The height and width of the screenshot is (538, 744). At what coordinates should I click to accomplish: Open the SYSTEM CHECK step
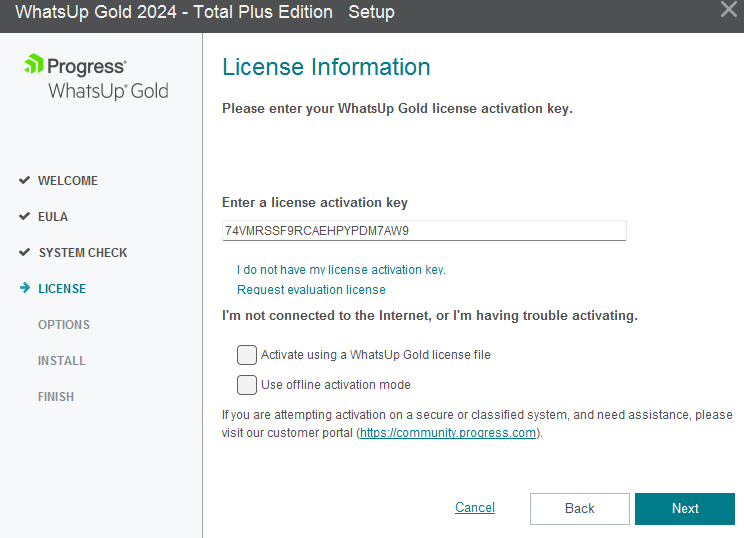[x=83, y=253]
